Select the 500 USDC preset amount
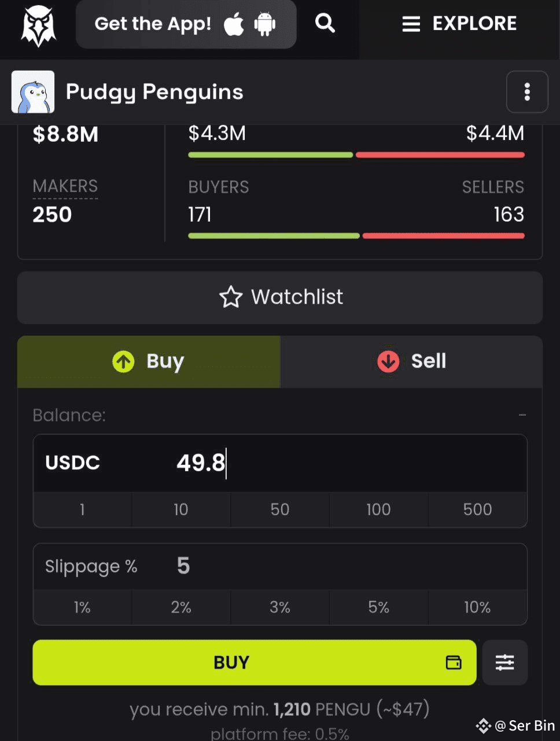The height and width of the screenshot is (741, 560). pos(477,509)
